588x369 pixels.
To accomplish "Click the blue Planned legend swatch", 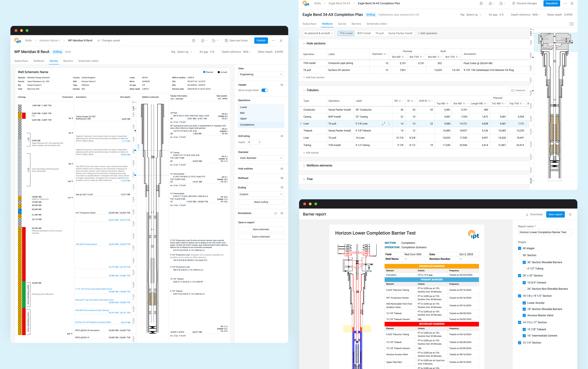I will tap(204, 72).
